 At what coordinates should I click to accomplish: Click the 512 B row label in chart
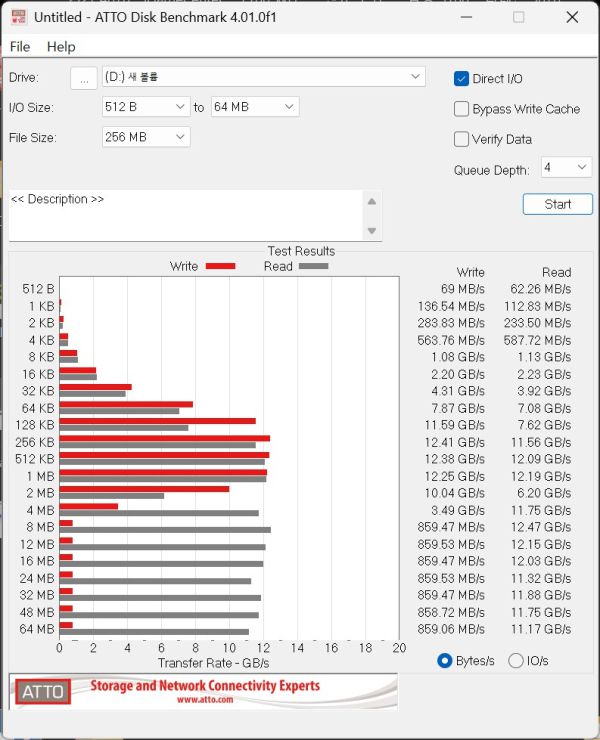pos(38,289)
